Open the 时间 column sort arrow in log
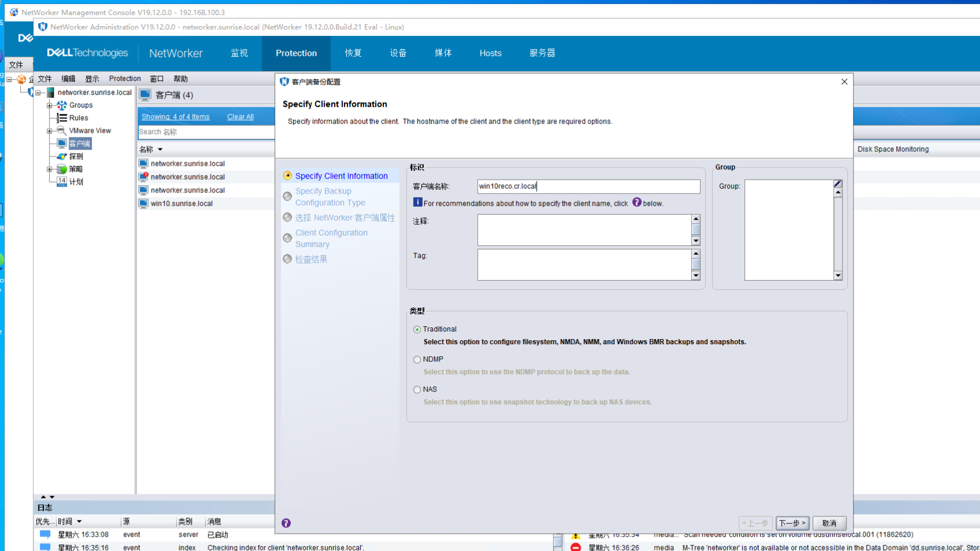980x551 pixels. [x=79, y=522]
